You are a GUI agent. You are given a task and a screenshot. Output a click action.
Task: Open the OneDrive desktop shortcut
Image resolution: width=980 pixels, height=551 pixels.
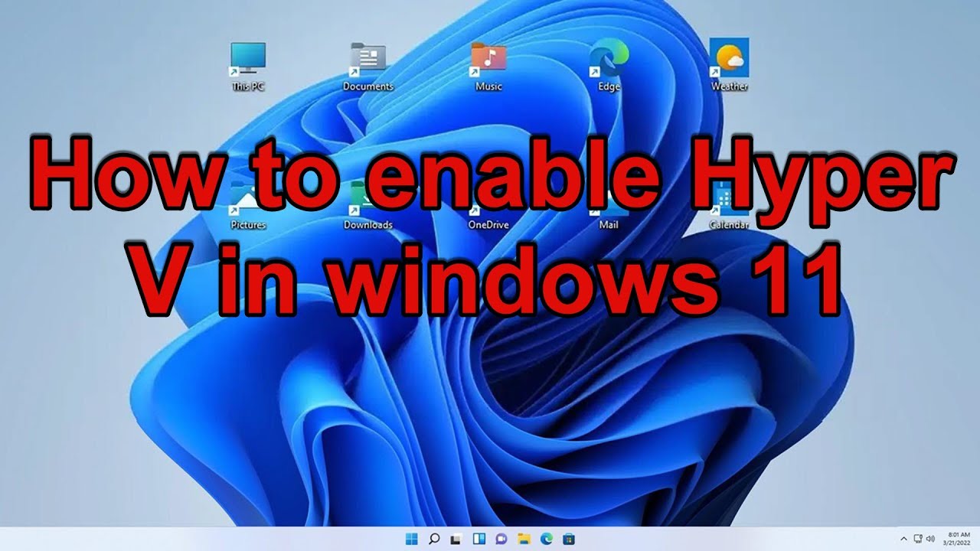(x=488, y=207)
